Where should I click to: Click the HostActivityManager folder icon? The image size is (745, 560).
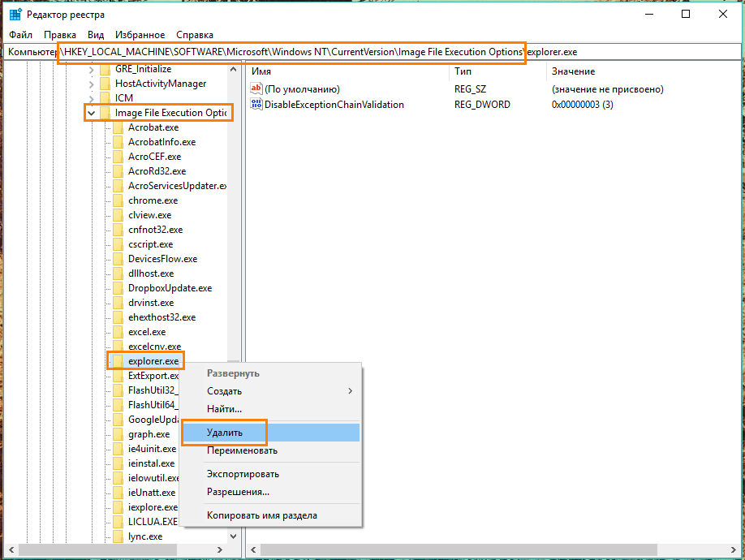point(106,84)
